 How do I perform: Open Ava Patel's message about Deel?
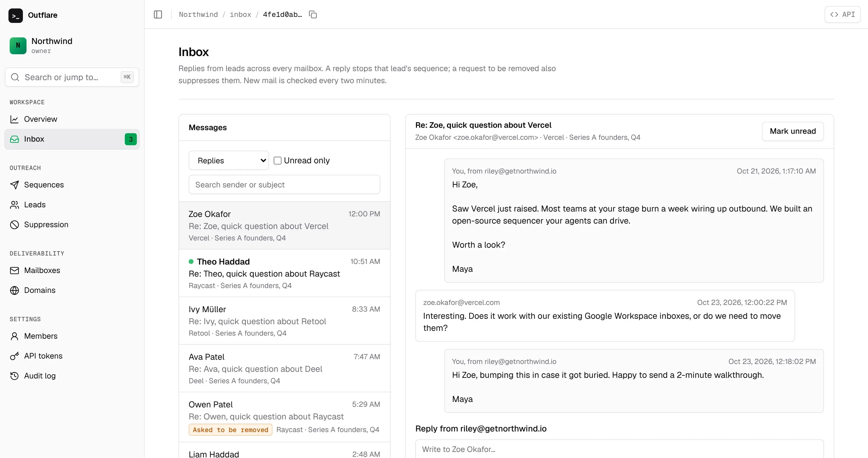tap(285, 368)
